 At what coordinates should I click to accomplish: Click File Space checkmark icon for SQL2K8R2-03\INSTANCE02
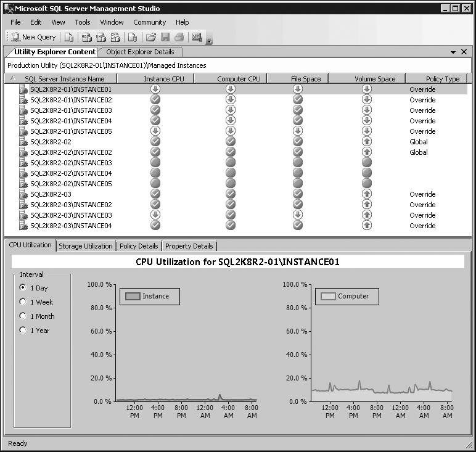pos(298,204)
